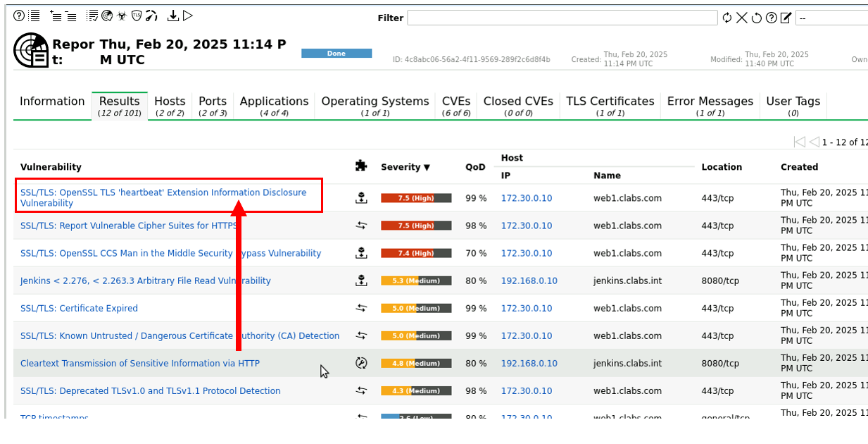Image resolution: width=868 pixels, height=444 pixels.
Task: Sort results by Severity column
Action: click(x=405, y=167)
